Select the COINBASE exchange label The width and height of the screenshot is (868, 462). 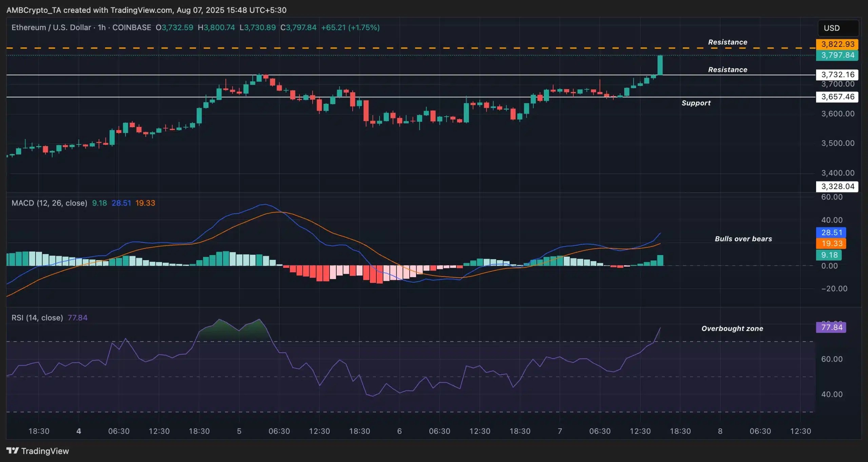[132, 27]
